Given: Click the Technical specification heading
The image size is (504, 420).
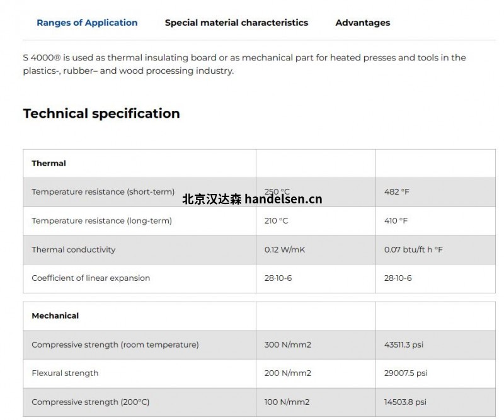Looking at the screenshot, I should click(101, 113).
